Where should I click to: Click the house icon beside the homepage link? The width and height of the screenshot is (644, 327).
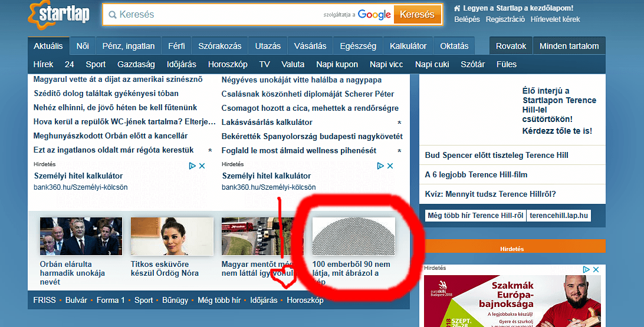click(x=458, y=8)
